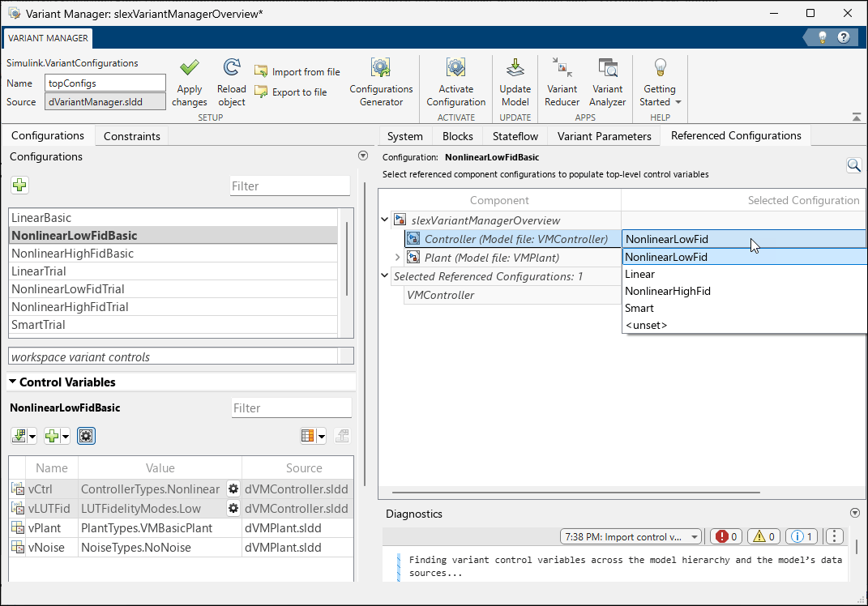This screenshot has height=606, width=868.
Task: Choose <unset> from dropdown list
Action: (744, 326)
